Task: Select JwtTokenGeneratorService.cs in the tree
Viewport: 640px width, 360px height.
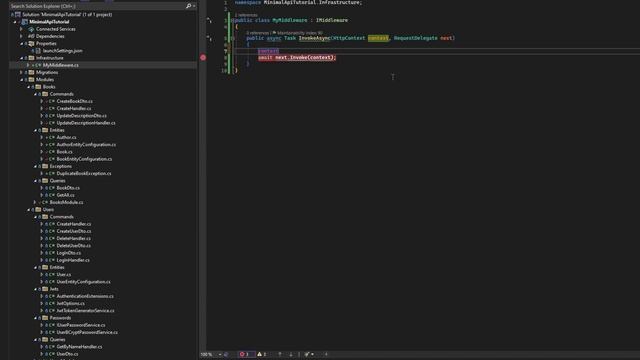Action: (x=85, y=311)
